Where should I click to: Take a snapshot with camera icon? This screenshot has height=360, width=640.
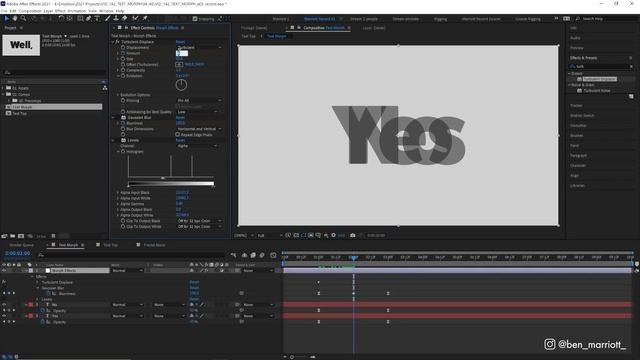point(353,236)
